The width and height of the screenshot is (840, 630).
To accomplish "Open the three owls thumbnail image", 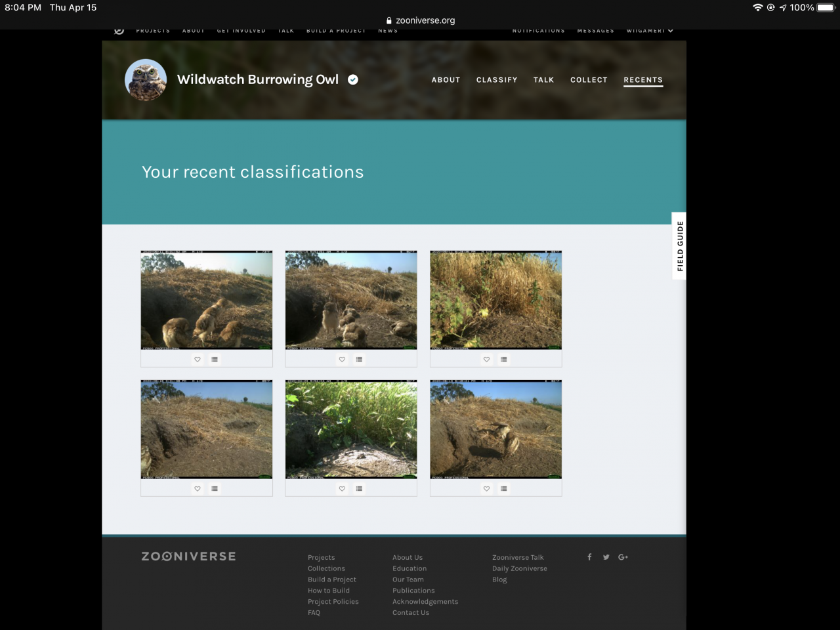I will pos(207,300).
